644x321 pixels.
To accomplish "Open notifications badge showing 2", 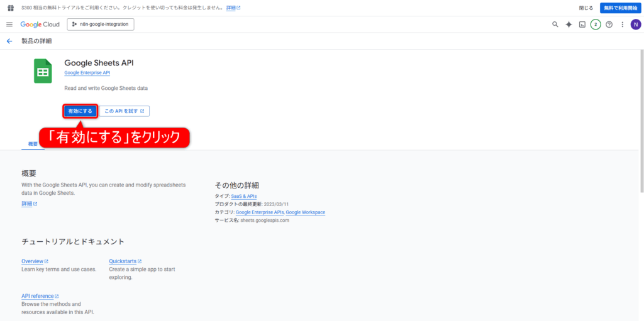I will pos(596,24).
